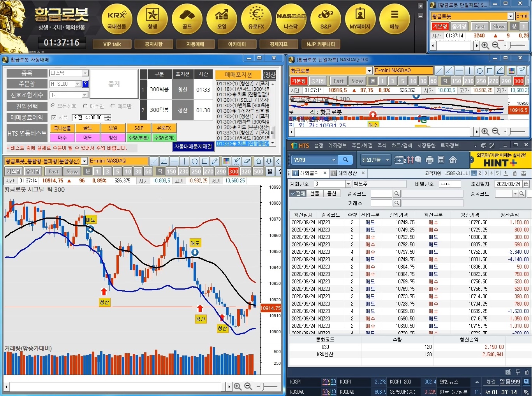Screen dimensions: 532x396
Task: Select the 매도만 radio button
Action: tap(113, 106)
